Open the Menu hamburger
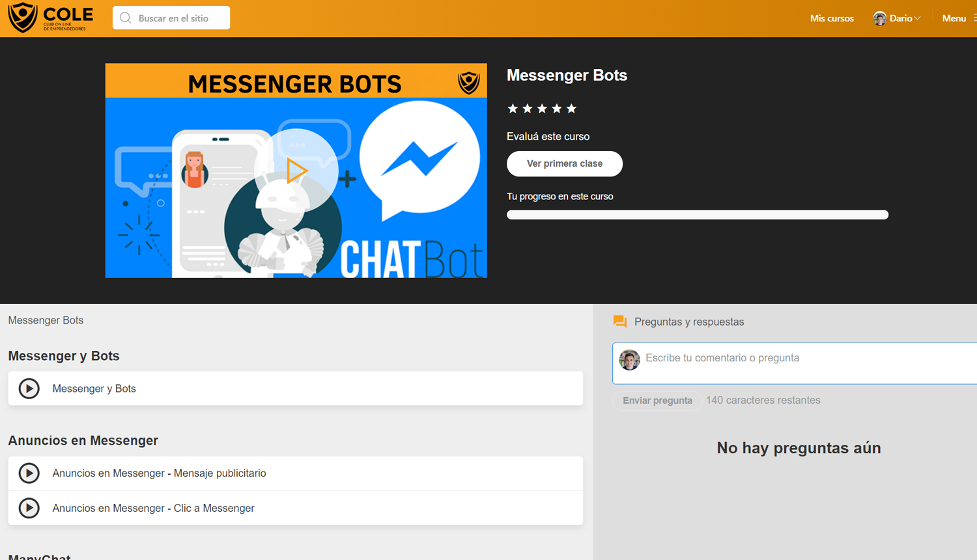This screenshot has width=977, height=560. click(x=959, y=18)
